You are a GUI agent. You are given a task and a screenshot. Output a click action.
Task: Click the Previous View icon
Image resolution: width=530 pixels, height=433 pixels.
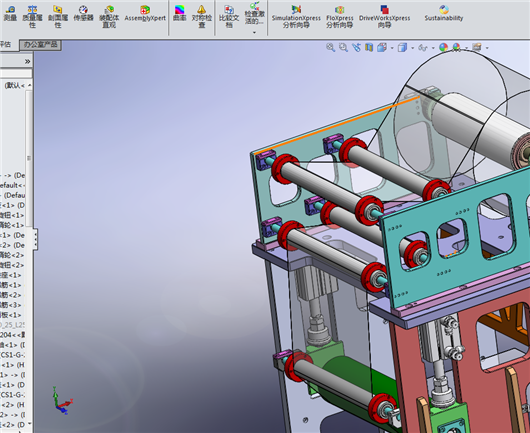coord(356,47)
